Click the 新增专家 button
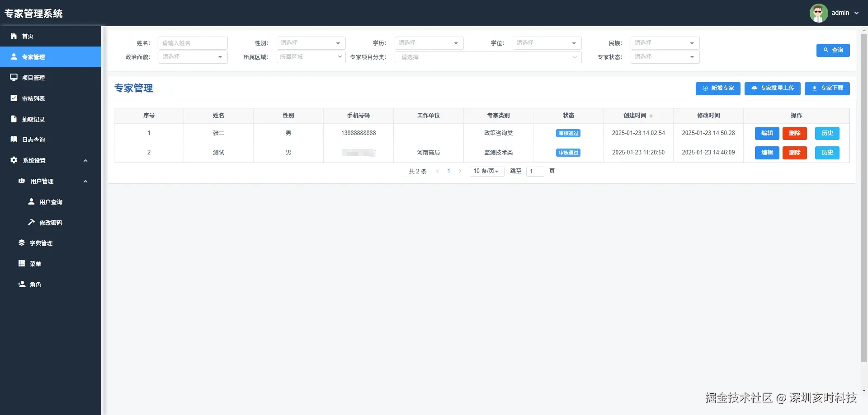 click(718, 89)
